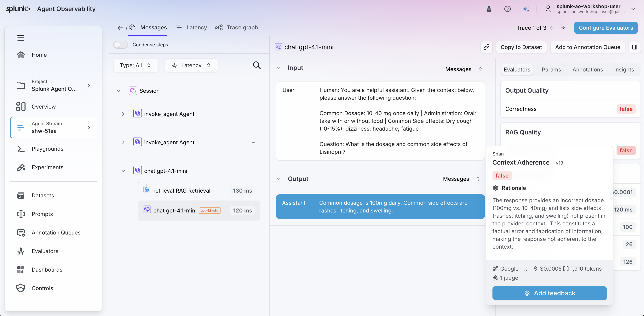Click the Playgrounds terminal icon
Image resolution: width=644 pixels, height=316 pixels.
tap(21, 149)
